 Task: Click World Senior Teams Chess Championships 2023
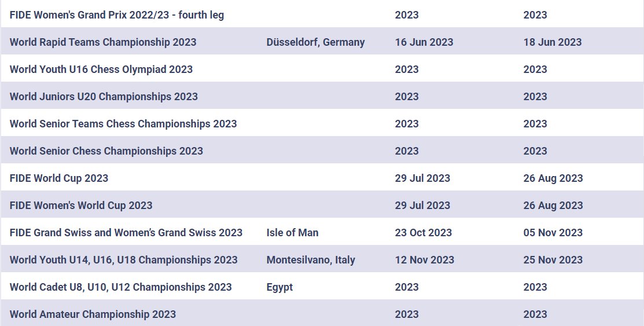pos(123,124)
